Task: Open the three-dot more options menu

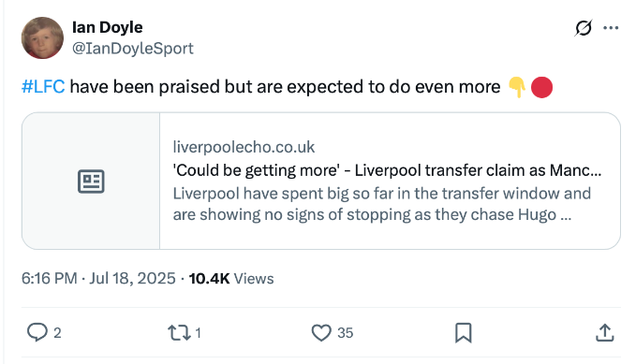Action: [x=611, y=28]
